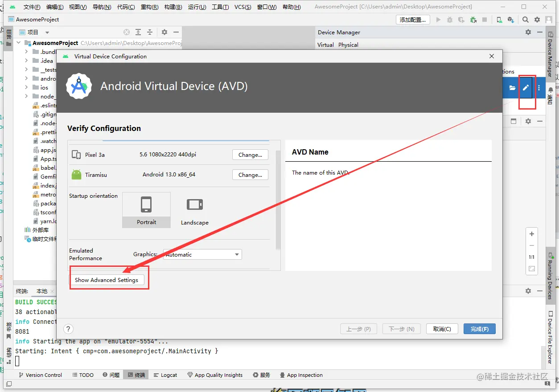Click Show Advanced Settings button
Viewport: 559px width, 392px height.
(107, 280)
